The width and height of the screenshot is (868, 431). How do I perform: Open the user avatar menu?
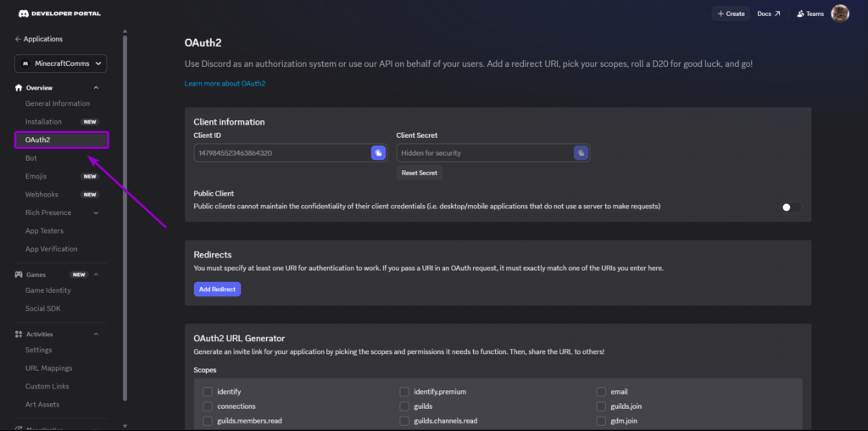tap(840, 14)
